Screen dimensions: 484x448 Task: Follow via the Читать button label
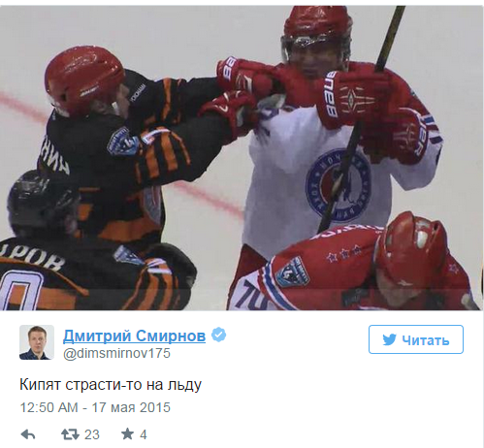(426, 340)
